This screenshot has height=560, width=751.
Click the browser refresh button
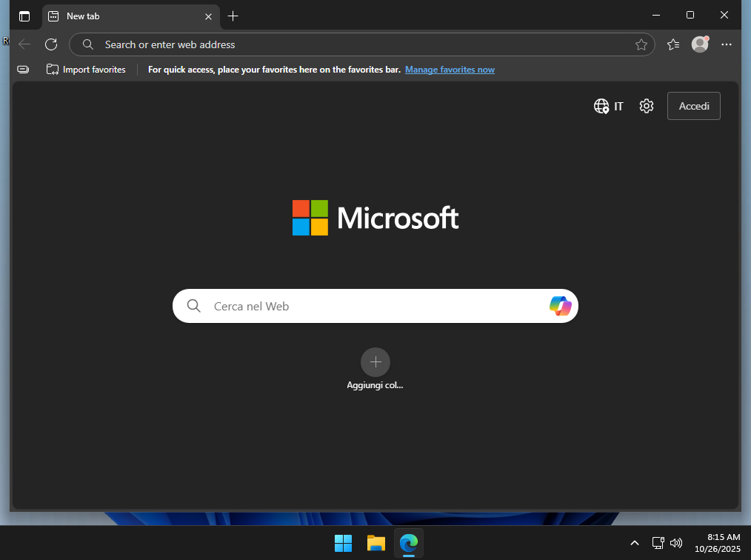pyautogui.click(x=51, y=44)
